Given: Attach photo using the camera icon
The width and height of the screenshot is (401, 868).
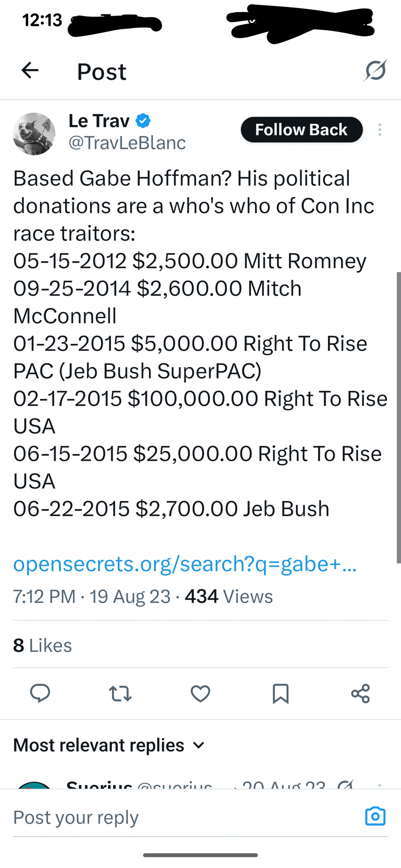Looking at the screenshot, I should pos(375,816).
